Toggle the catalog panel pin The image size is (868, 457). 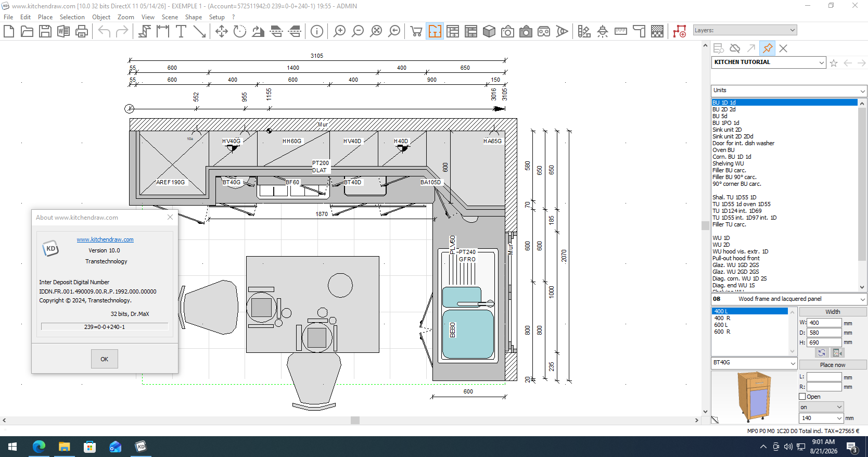[x=768, y=48]
